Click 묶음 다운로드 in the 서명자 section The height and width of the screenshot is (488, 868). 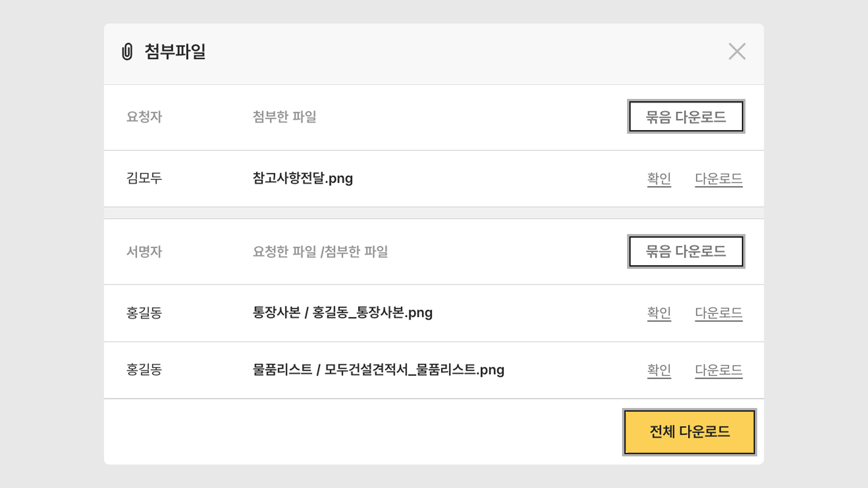click(686, 251)
